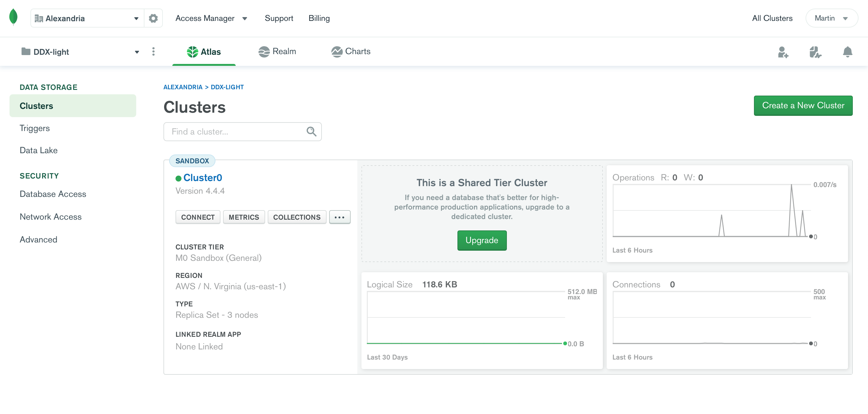This screenshot has width=868, height=414.
Task: Click the 'Replica Set - 3 nodes' text
Action: click(x=217, y=315)
